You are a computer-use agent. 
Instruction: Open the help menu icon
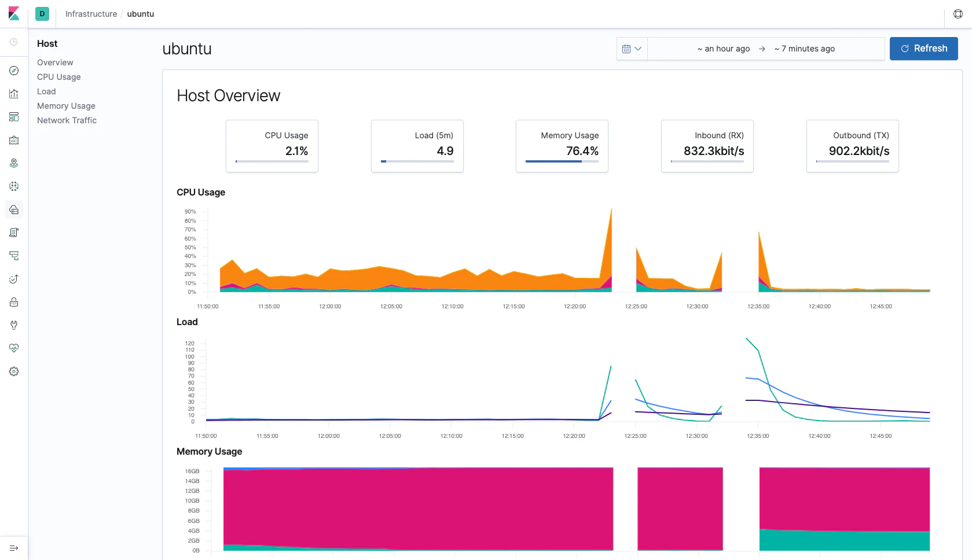click(x=958, y=14)
